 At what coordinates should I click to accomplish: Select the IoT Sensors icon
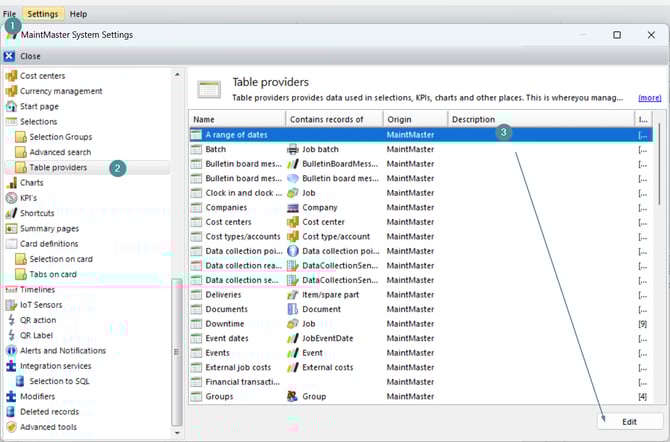11,305
